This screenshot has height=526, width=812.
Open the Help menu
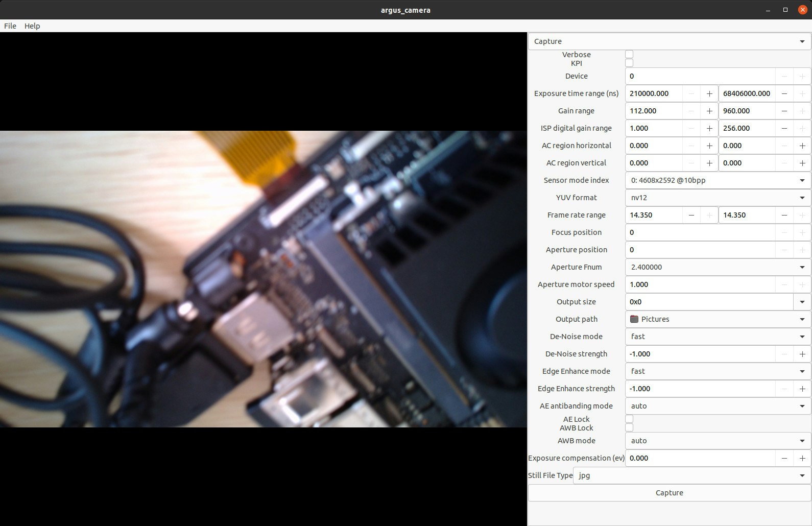pyautogui.click(x=32, y=26)
